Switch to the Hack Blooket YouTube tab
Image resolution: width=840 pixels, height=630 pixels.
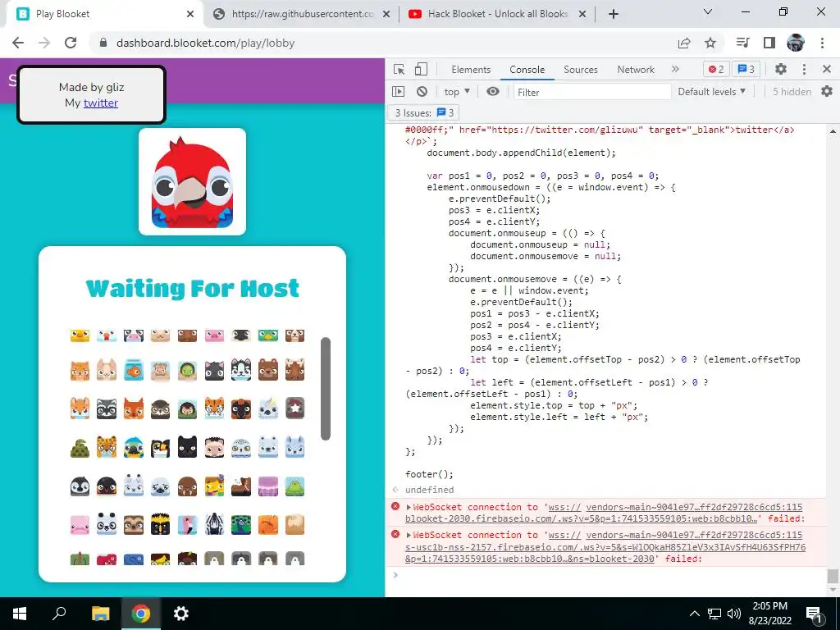[x=497, y=14]
